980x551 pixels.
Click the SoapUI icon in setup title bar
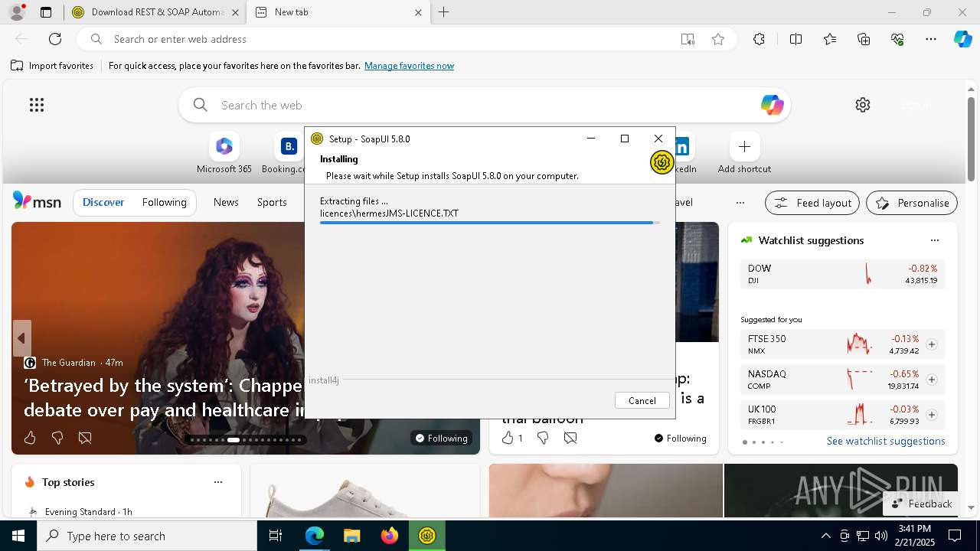317,139
